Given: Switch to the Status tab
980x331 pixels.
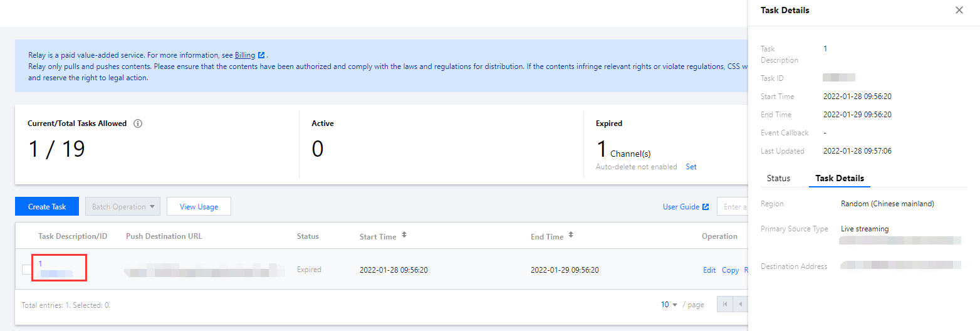Looking at the screenshot, I should [778, 178].
